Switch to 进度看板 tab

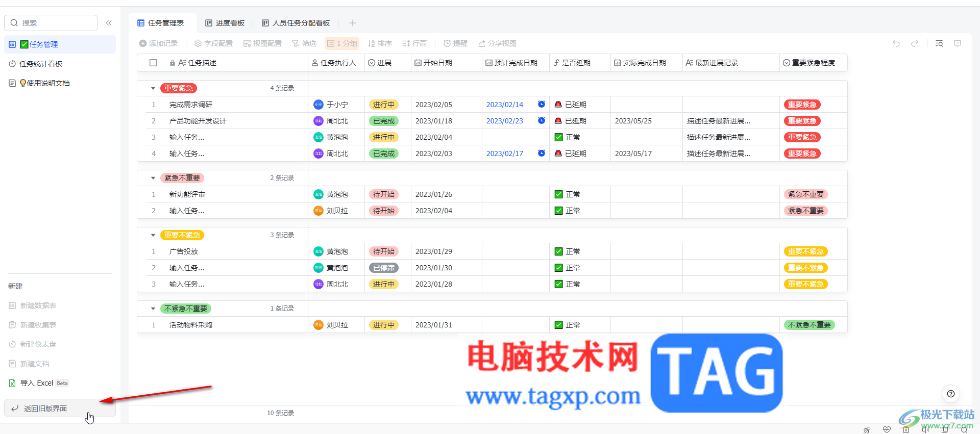point(225,23)
